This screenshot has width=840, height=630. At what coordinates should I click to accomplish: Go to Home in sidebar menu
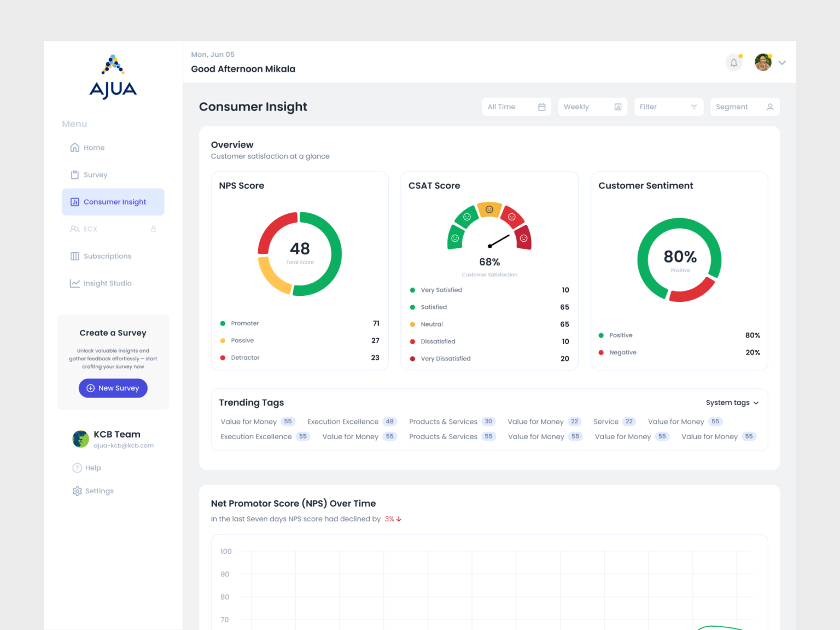(x=94, y=148)
